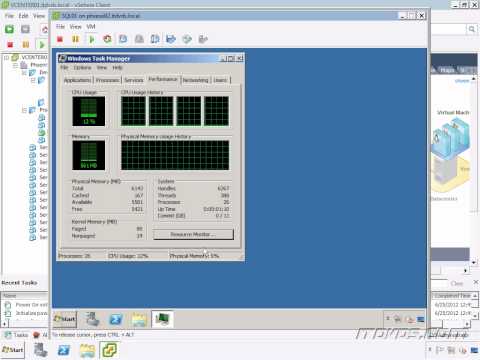Revert to snapshot icon in console toolbar
Viewport: 480px width, 360px height.
139,39
